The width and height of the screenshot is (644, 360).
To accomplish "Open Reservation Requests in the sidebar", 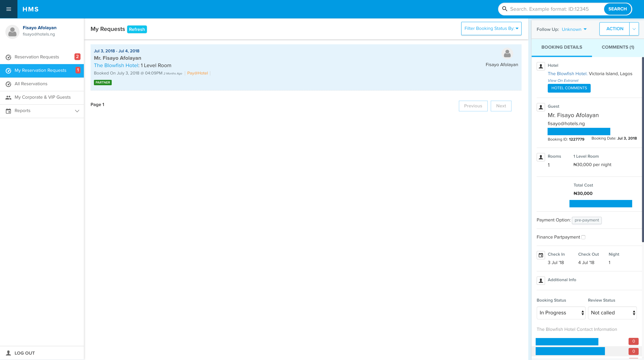I will click(37, 57).
